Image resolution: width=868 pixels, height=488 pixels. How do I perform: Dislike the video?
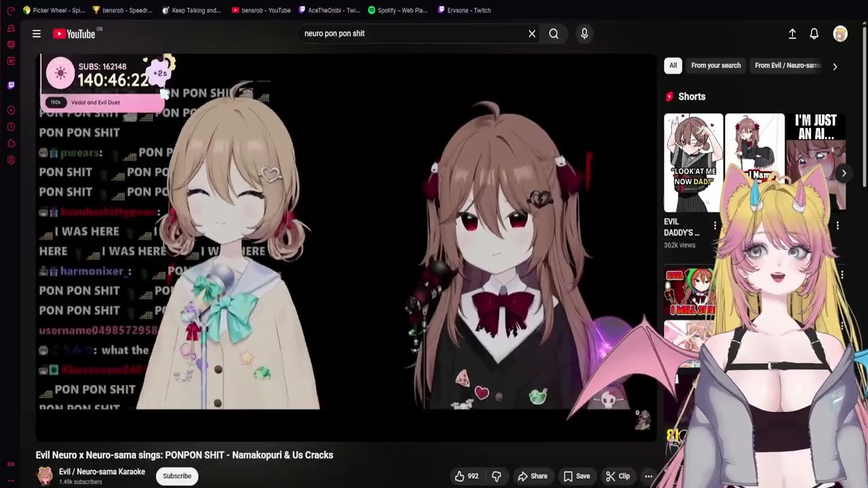(496, 476)
